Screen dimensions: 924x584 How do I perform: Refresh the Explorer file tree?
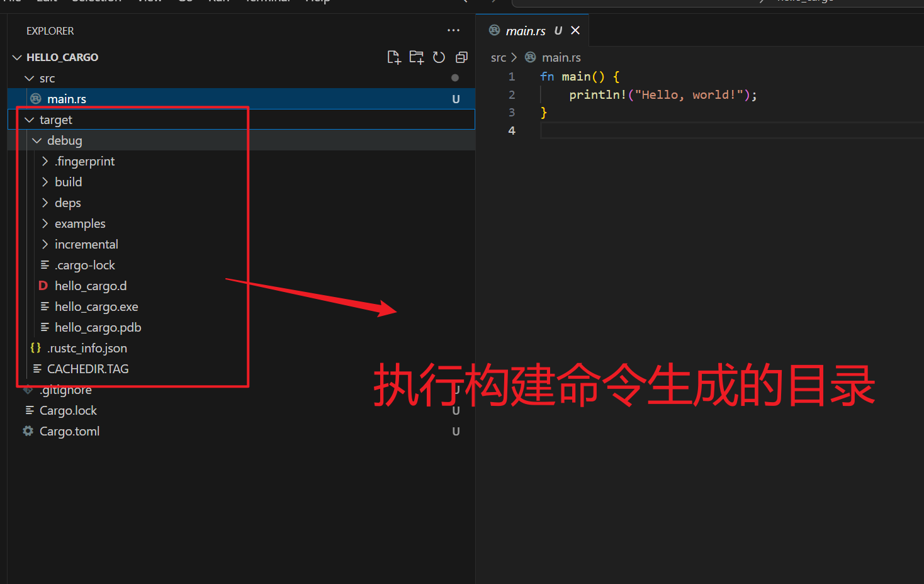pyautogui.click(x=439, y=57)
